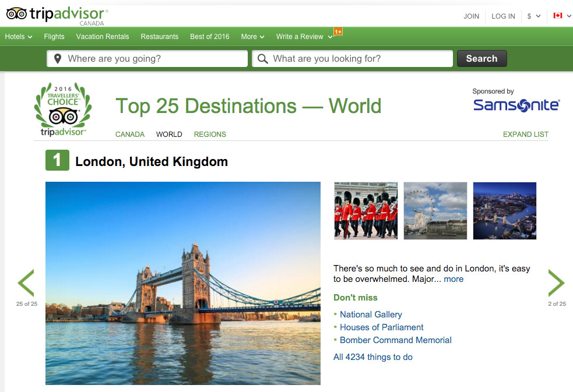Click the Search button

482,58
